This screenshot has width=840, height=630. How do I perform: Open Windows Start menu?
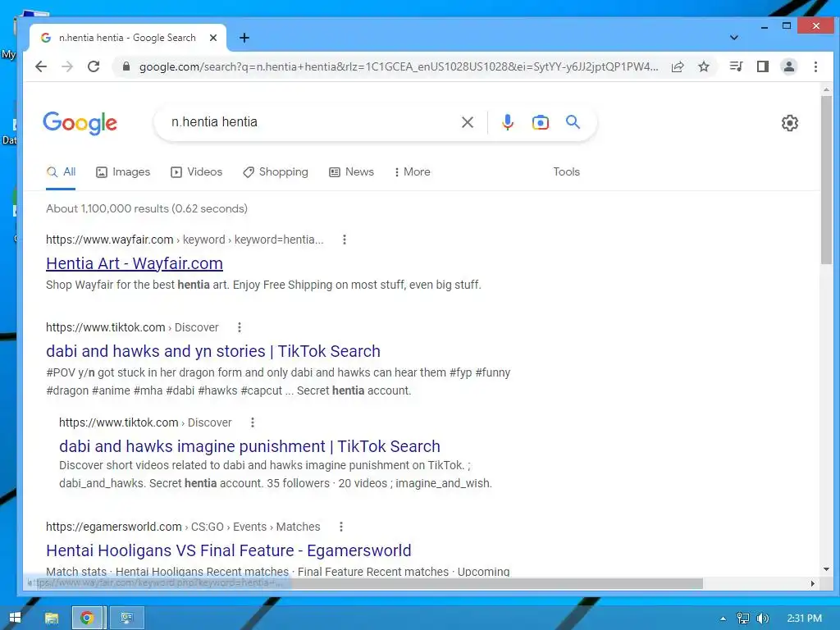pos(15,618)
